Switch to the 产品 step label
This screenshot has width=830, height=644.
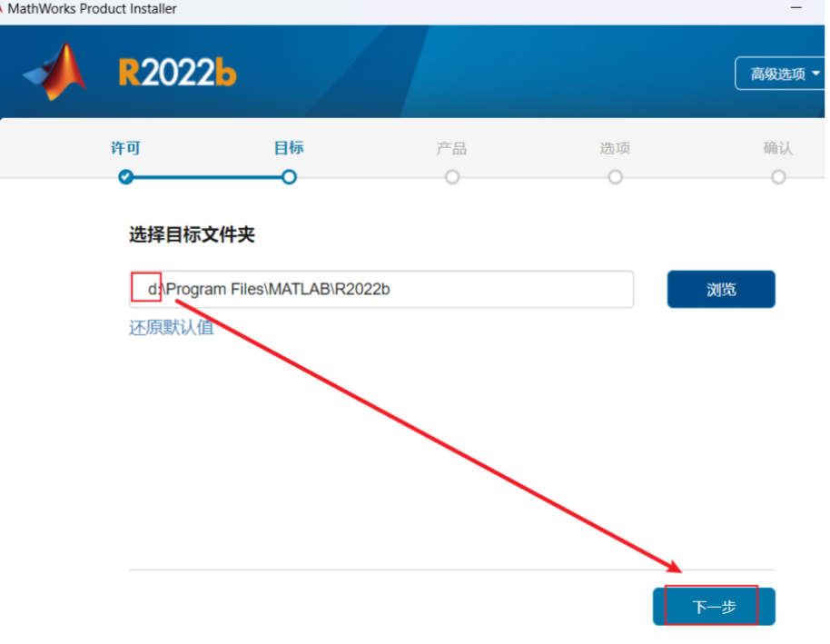point(451,147)
